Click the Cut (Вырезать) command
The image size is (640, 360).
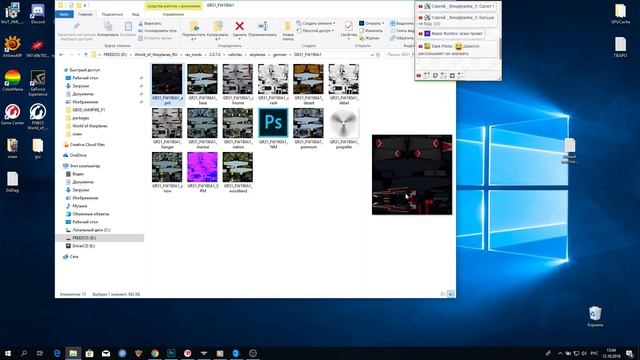(x=150, y=23)
